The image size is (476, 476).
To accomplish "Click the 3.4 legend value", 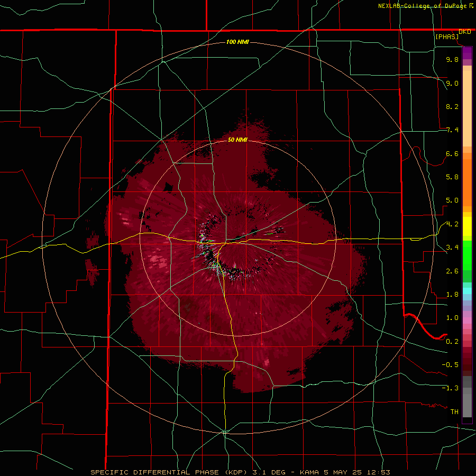I will click(x=452, y=248).
